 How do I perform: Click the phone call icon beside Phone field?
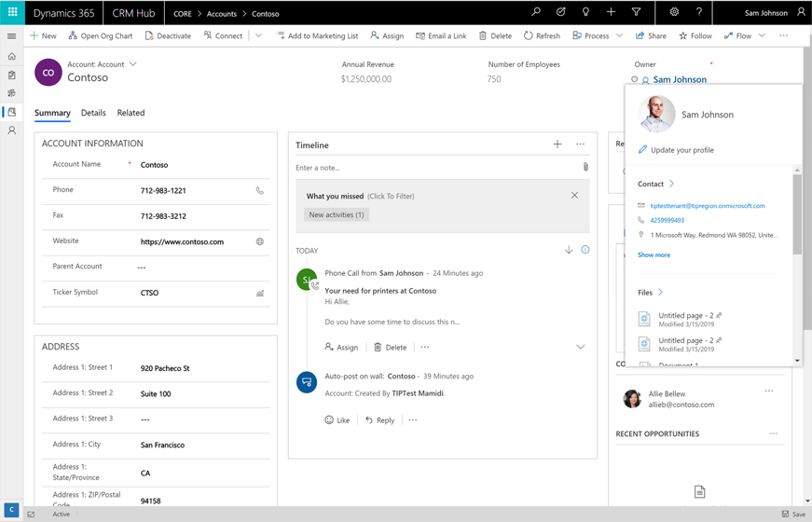(260, 190)
